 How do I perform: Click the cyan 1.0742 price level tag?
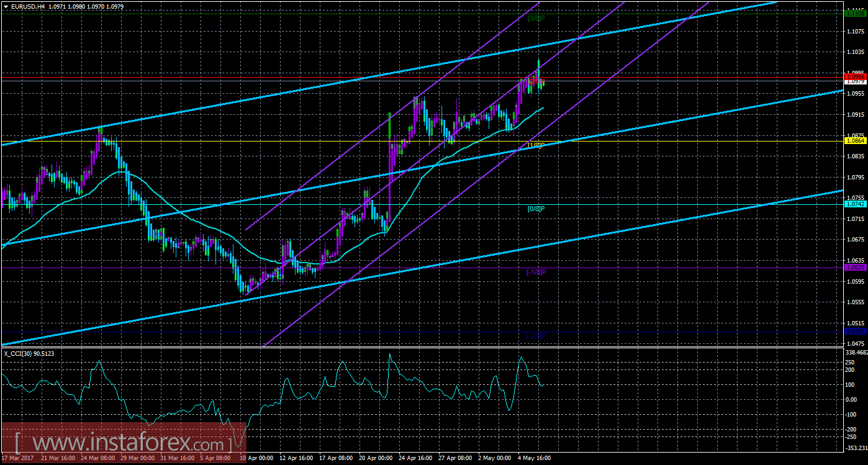point(855,204)
